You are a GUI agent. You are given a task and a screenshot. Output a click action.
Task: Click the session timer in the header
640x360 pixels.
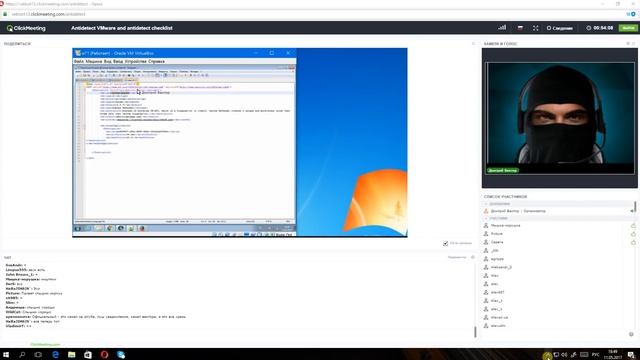(600, 28)
